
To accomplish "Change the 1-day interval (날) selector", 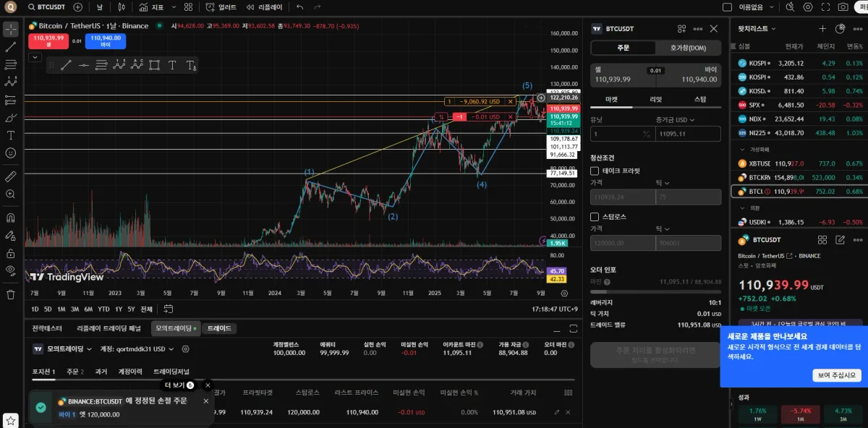I will coord(100,7).
